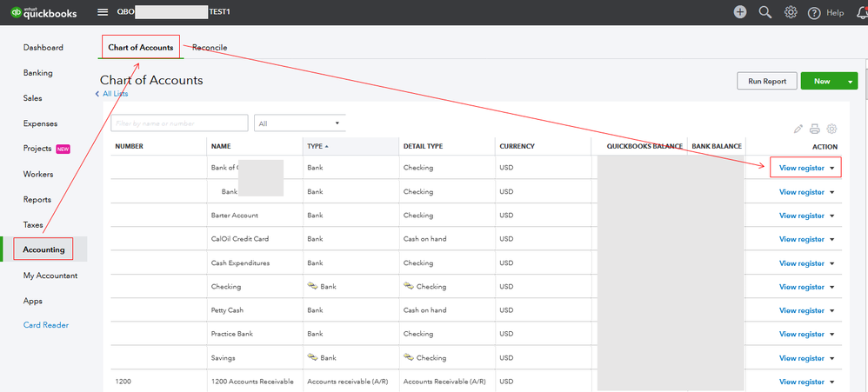Expand the CalOil Credit Card action arrow
This screenshot has width=868, height=392.
[x=832, y=239]
